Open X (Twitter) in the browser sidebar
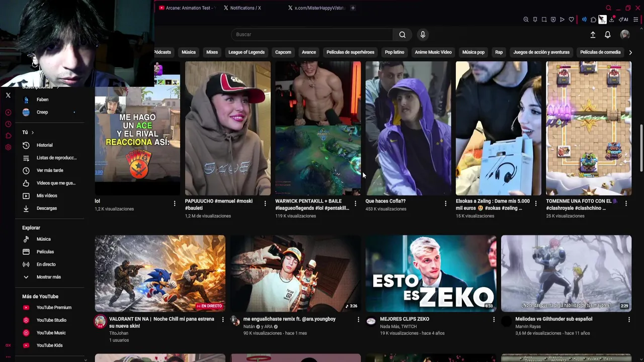The image size is (644, 362). [8, 95]
